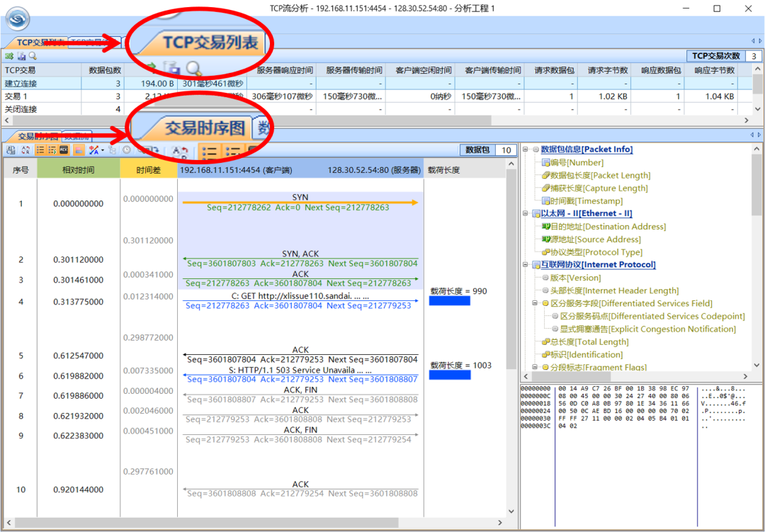Click the time display clock icon in the toolbar
Image resolution: width=765 pixels, height=532 pixels.
126,150
